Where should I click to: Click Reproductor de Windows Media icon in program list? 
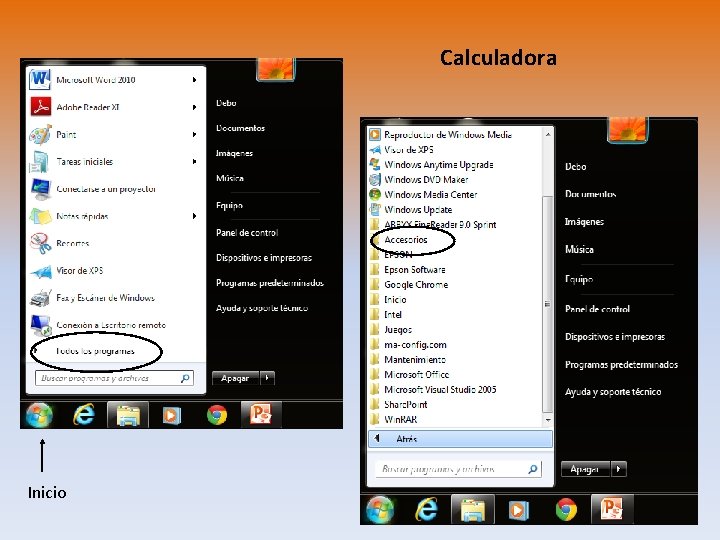[x=375, y=135]
